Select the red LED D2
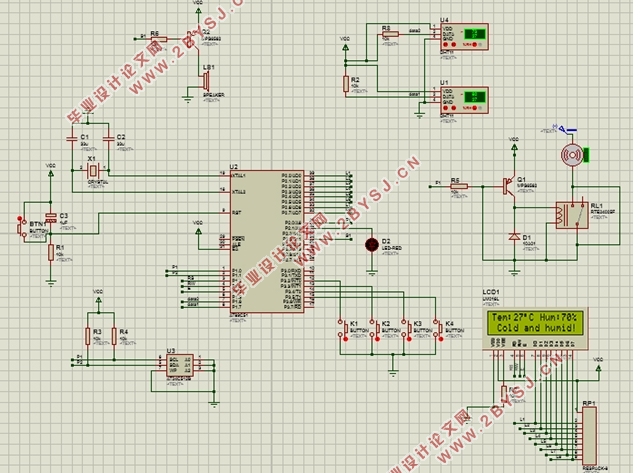 (372, 244)
